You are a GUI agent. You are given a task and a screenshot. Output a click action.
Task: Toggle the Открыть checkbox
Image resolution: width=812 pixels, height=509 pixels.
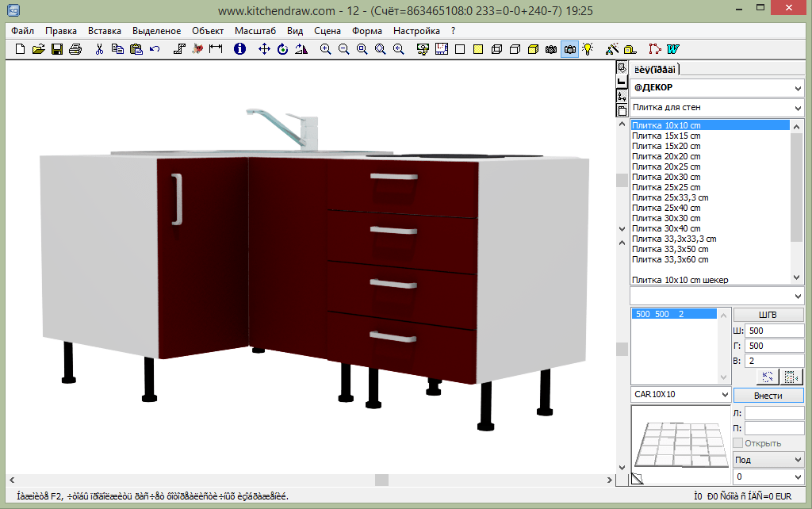coord(738,443)
